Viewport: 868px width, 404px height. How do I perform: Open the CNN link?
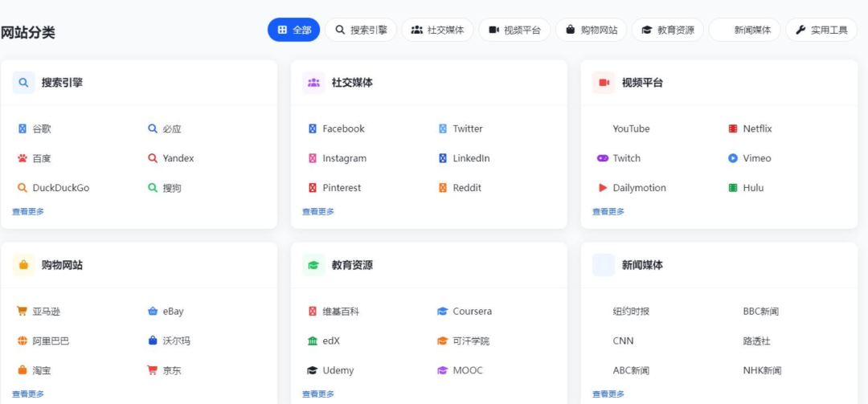(x=624, y=341)
